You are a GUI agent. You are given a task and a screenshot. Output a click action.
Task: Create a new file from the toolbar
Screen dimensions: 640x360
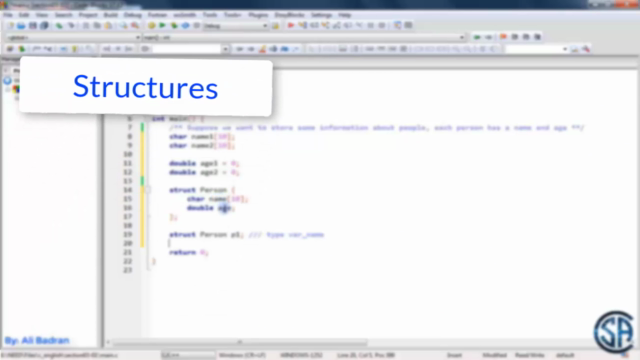click(10, 26)
